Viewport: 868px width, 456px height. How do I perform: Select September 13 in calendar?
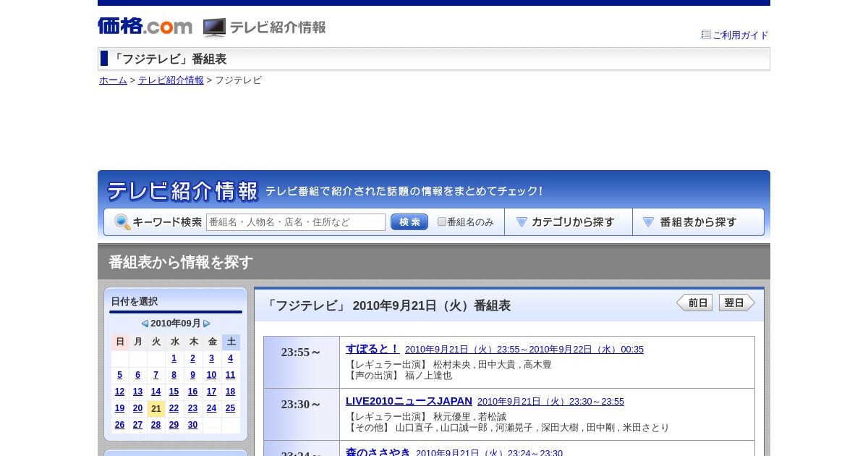(x=138, y=392)
